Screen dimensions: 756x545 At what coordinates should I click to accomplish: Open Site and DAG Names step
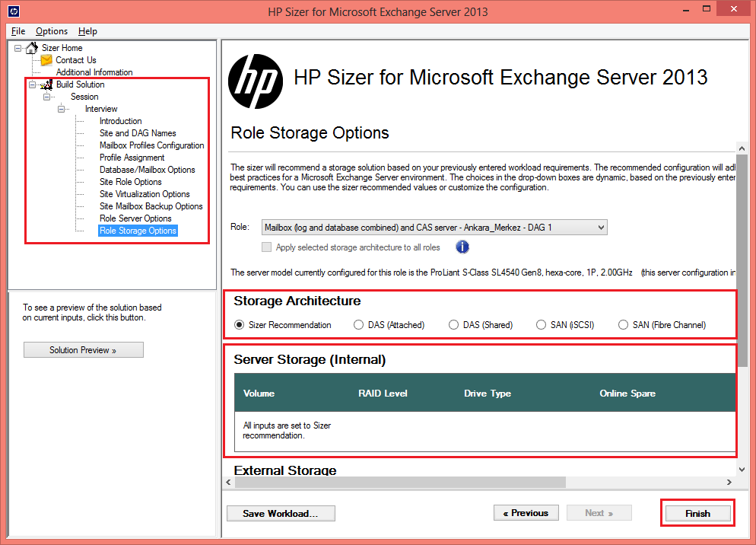[138, 133]
